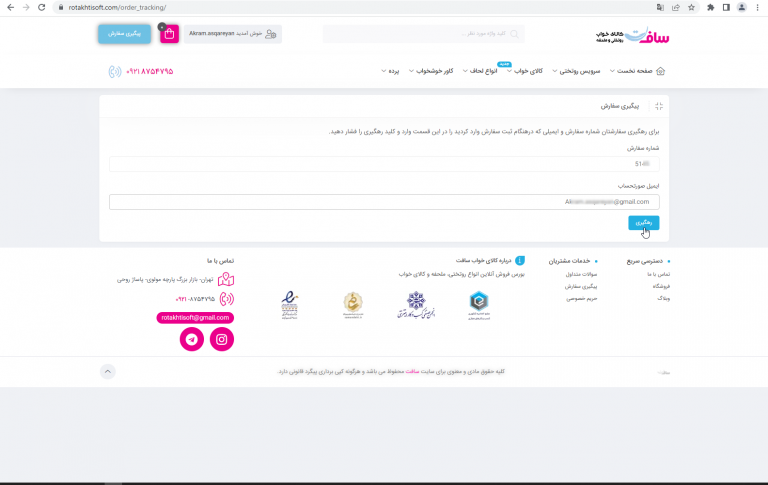Image resolution: width=768 pixels, height=485 pixels.
Task: Click the home icon beside صفحه نخست
Action: [660, 71]
